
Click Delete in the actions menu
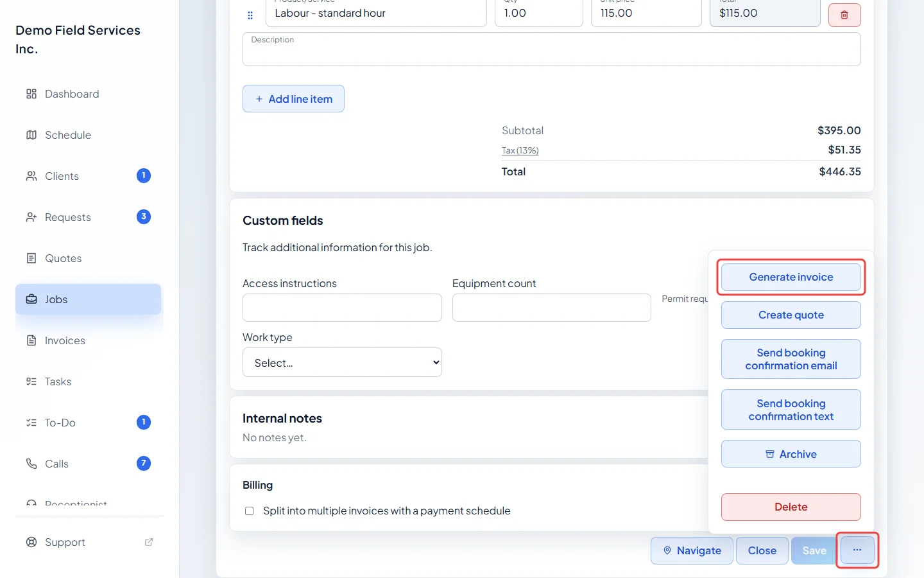pos(791,507)
